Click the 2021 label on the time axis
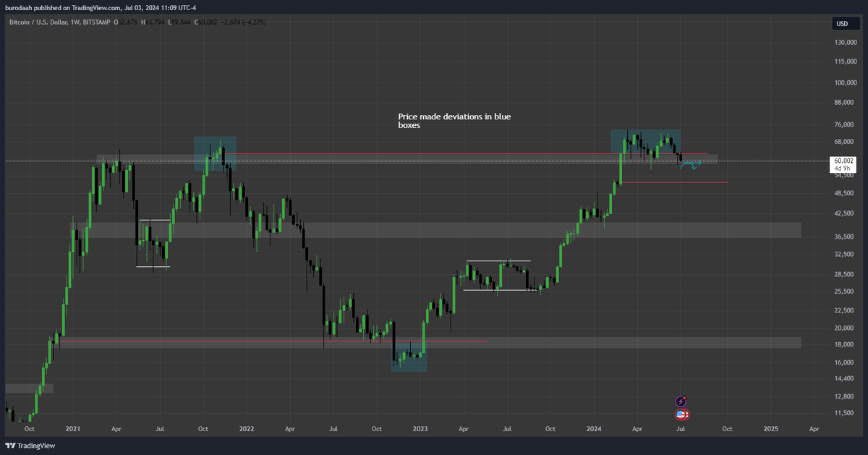The height and width of the screenshot is (455, 868). click(x=73, y=428)
